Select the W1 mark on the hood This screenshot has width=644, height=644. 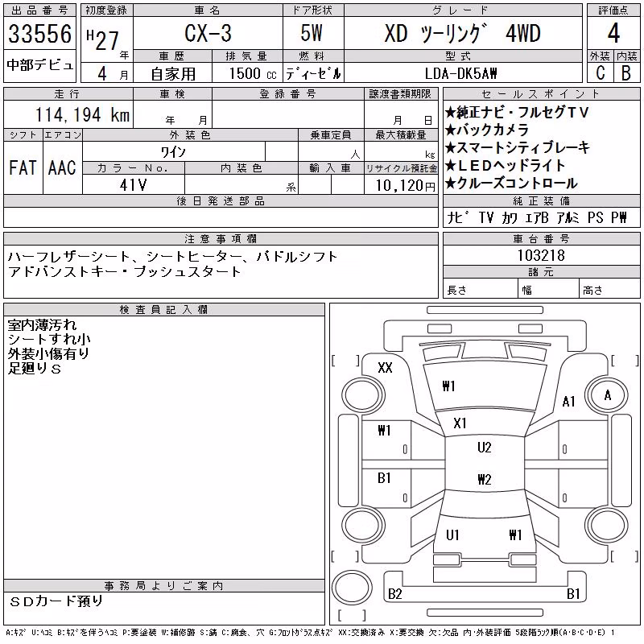click(448, 386)
